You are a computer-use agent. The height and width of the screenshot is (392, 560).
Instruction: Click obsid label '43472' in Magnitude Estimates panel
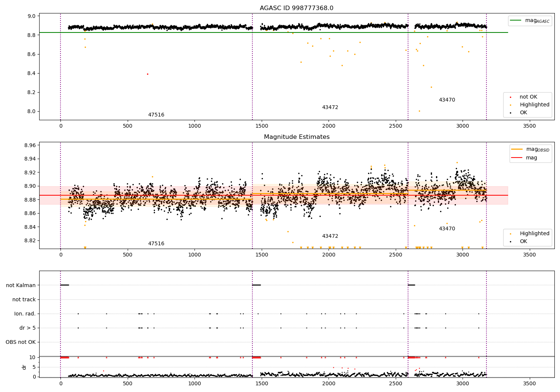pyautogui.click(x=330, y=236)
